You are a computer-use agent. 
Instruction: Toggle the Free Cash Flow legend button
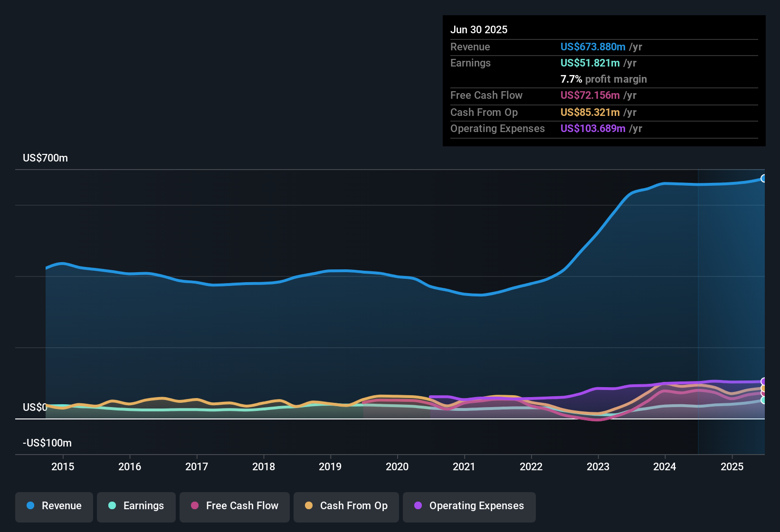pyautogui.click(x=235, y=507)
